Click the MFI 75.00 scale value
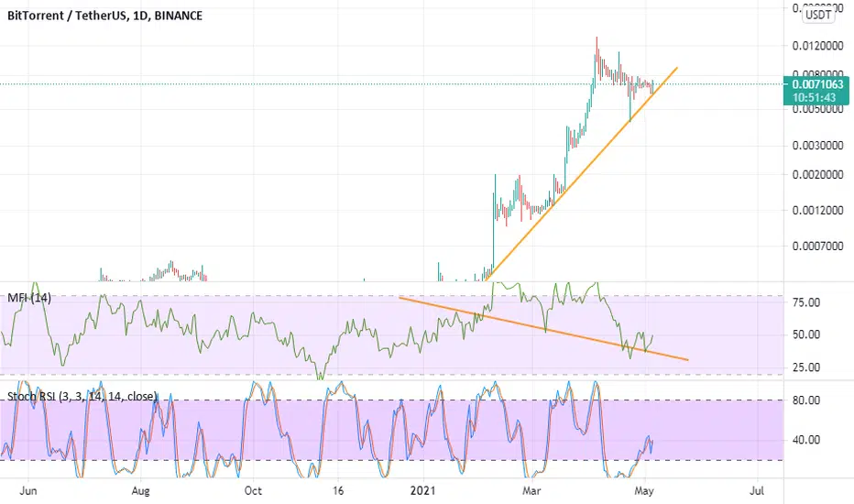The image size is (854, 504). 806,302
